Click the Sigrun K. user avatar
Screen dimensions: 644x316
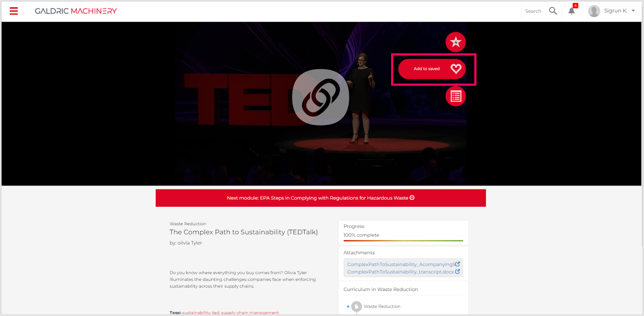coord(594,11)
